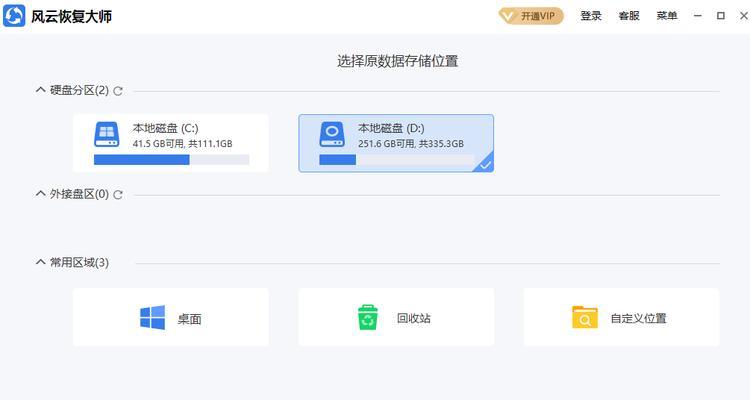Screen dimensions: 750x400
Task: Click the green recycle bin icon
Action: click(368, 317)
